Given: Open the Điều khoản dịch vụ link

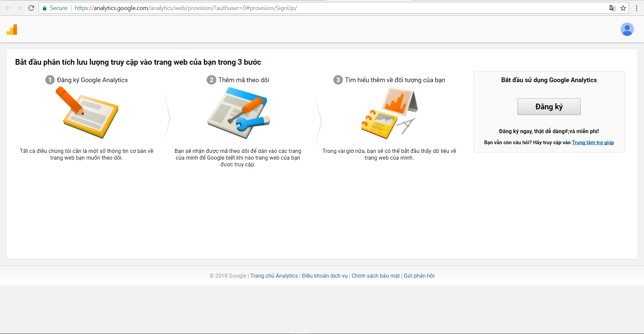Looking at the screenshot, I should pyautogui.click(x=325, y=276).
